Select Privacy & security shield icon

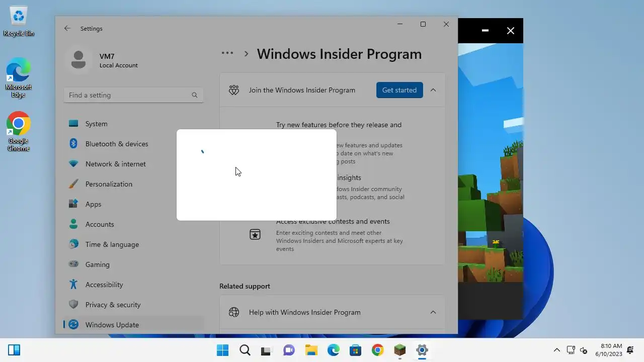pos(73,305)
